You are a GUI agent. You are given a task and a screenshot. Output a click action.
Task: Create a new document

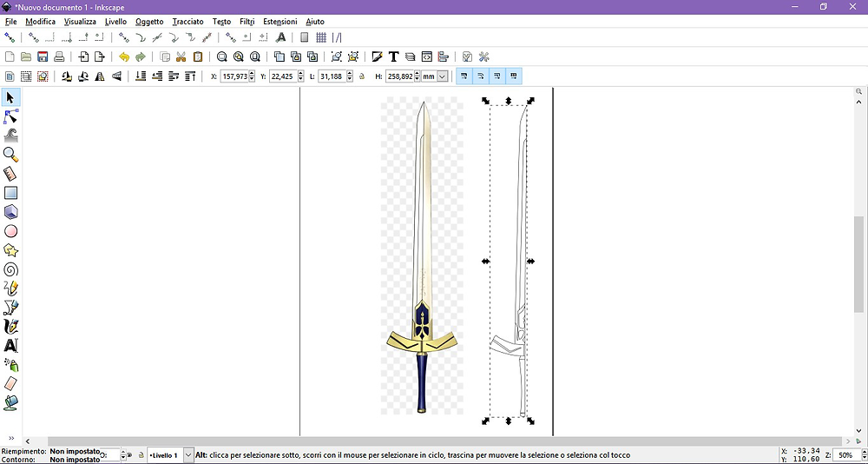click(10, 56)
